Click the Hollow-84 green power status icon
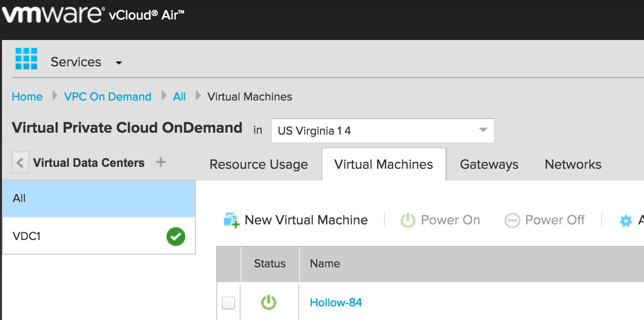The height and width of the screenshot is (320, 644). coord(268,302)
